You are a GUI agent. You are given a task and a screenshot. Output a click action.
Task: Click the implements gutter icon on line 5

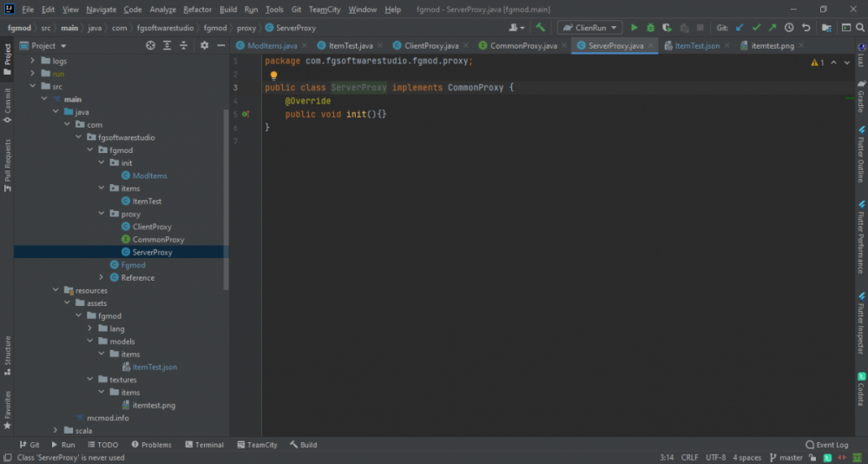246,114
